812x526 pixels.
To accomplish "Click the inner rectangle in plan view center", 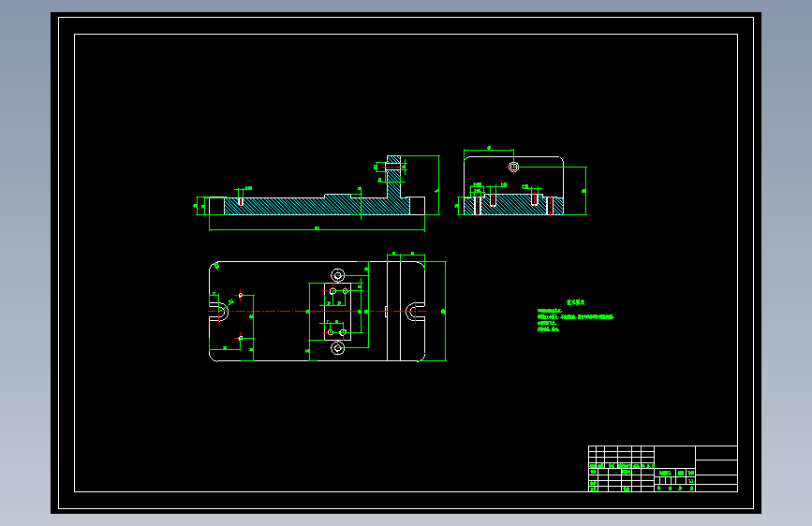I will click(338, 311).
